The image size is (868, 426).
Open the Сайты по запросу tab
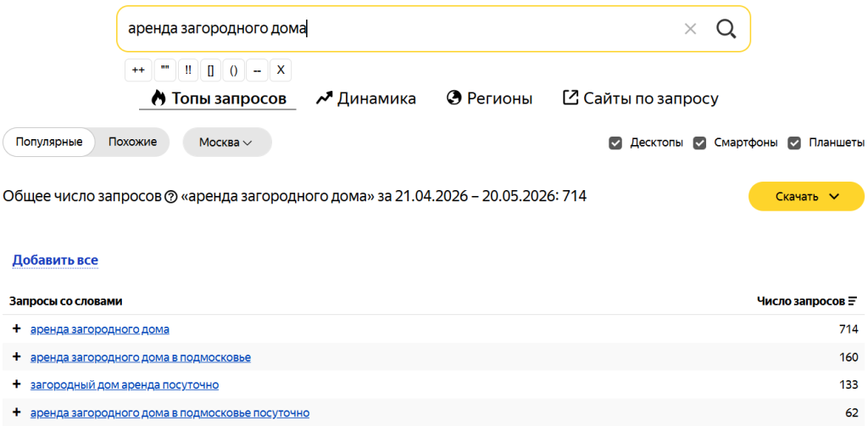(x=641, y=98)
